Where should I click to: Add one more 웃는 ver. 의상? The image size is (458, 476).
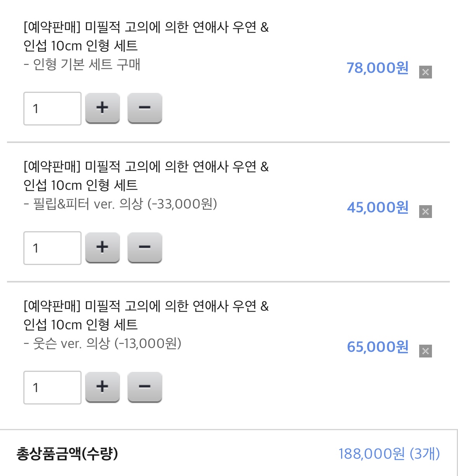tap(102, 387)
